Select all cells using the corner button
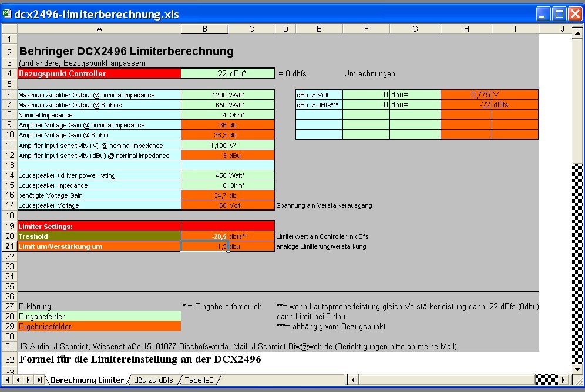The image size is (585, 392). (x=10, y=29)
